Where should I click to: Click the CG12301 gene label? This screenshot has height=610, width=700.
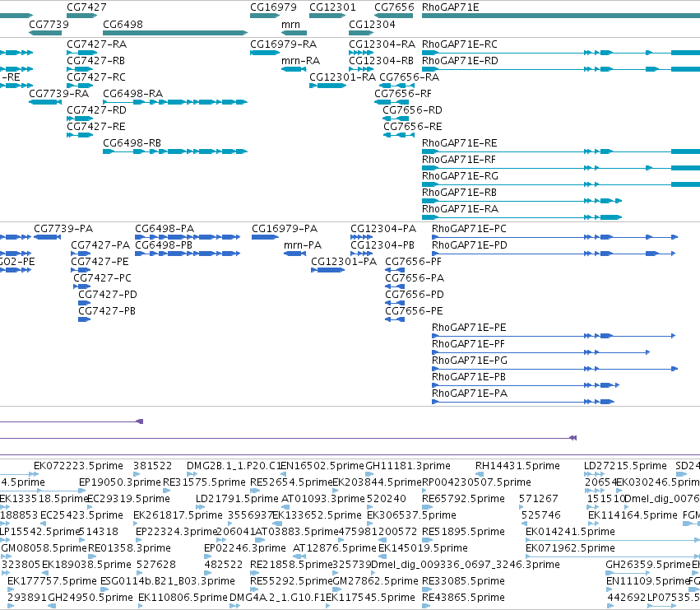332,7
